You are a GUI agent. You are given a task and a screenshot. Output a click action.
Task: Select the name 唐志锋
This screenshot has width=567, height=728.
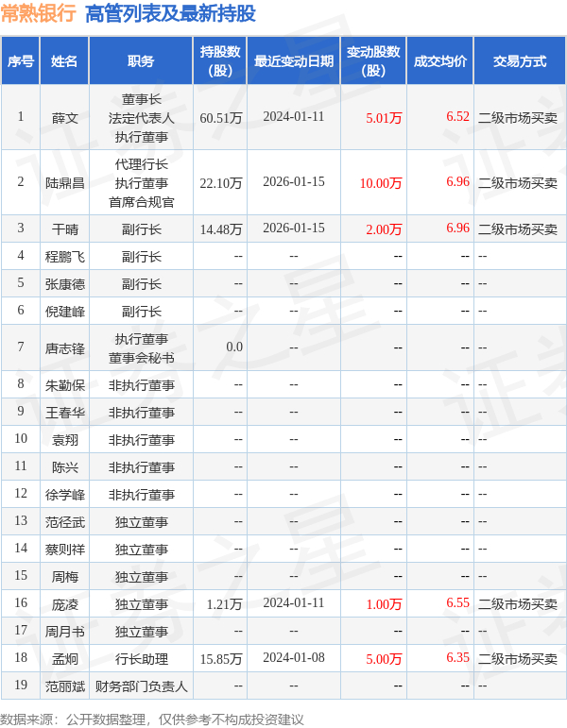(x=64, y=348)
